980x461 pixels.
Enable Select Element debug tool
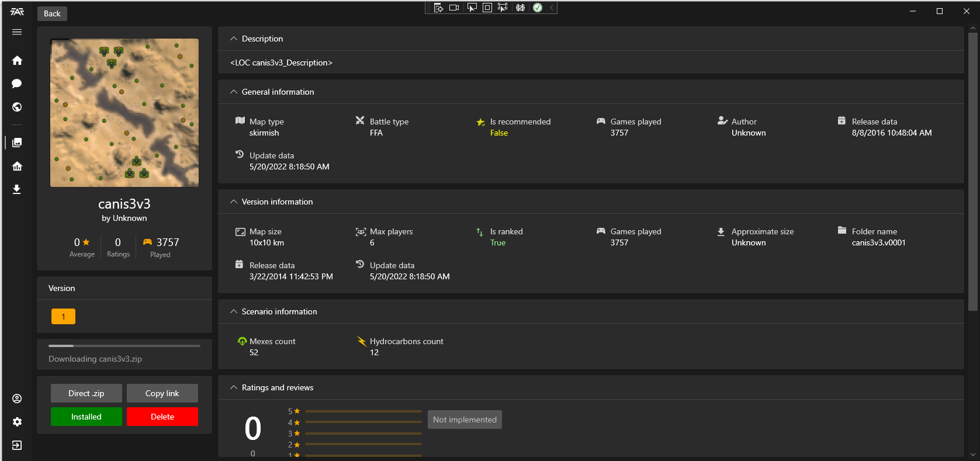coord(472,8)
